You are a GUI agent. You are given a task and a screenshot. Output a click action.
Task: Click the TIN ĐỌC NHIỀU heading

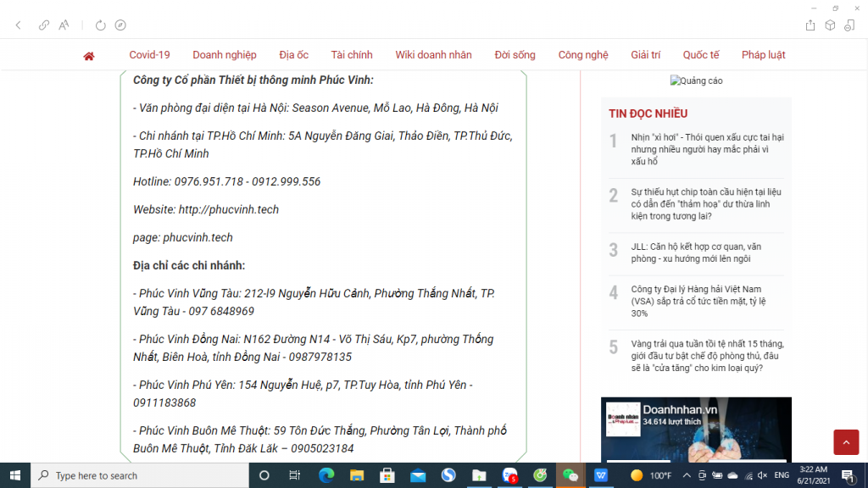pyautogui.click(x=648, y=114)
